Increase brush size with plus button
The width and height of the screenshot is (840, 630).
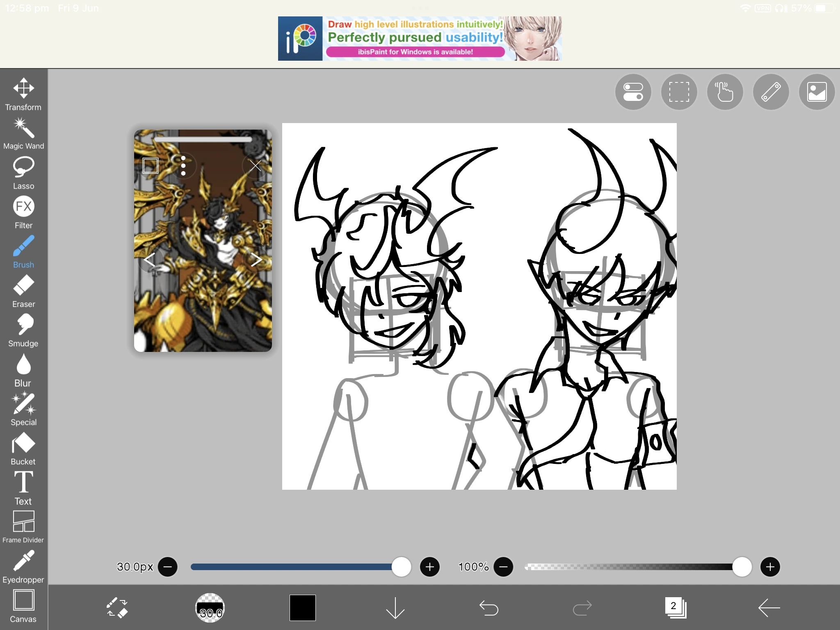coord(429,567)
